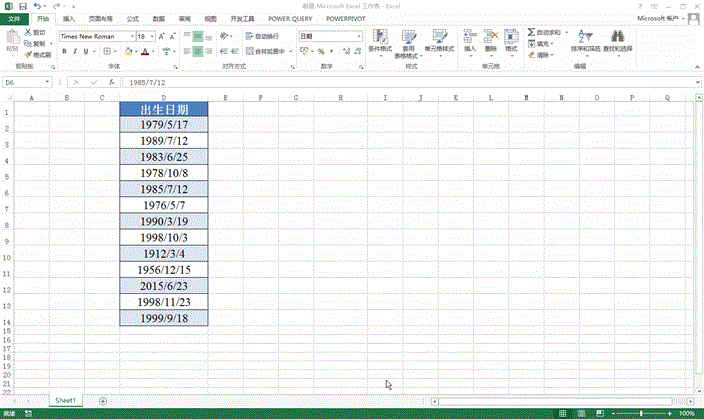This screenshot has height=419, width=704.
Task: Switch to the 插入 (Insert) ribbon tab
Action: coord(68,18)
